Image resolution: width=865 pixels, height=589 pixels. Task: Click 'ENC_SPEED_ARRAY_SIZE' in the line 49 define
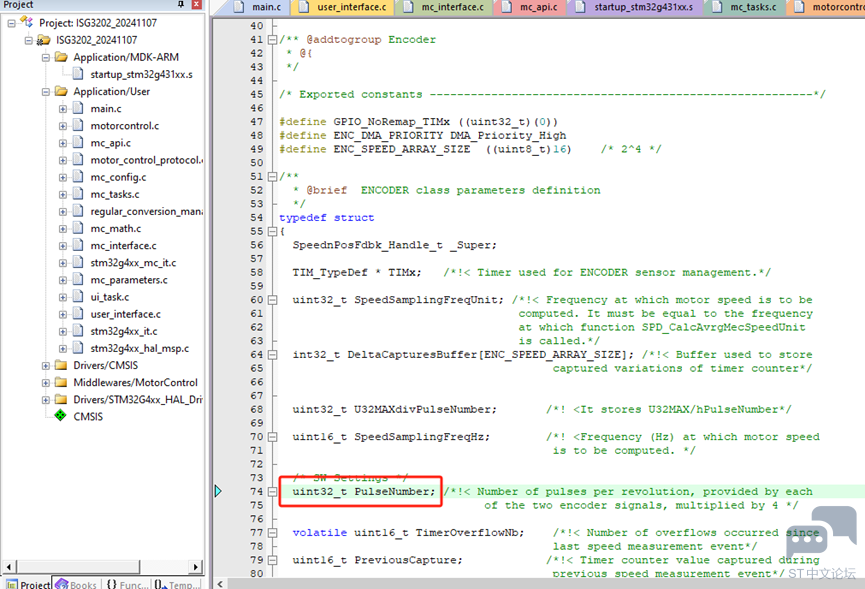click(402, 149)
